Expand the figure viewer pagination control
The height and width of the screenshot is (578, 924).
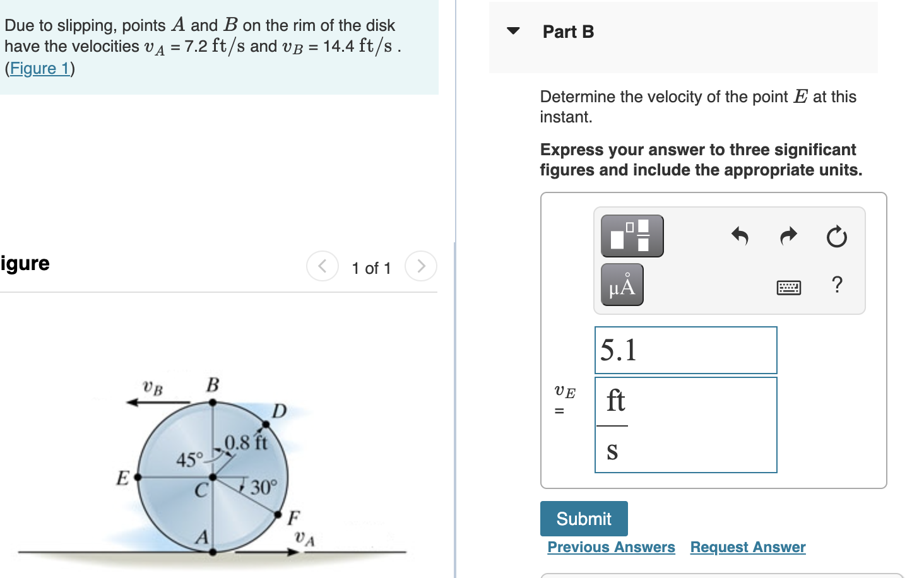coord(371,268)
